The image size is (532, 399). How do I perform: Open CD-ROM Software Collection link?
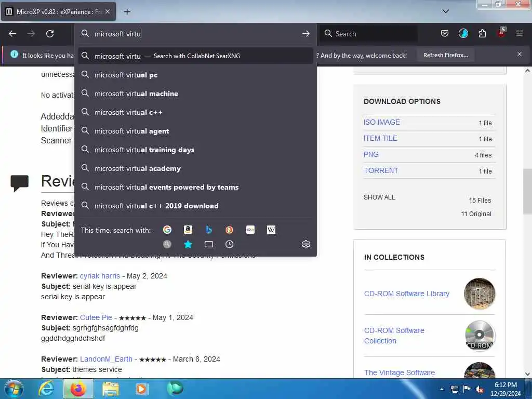394,336
